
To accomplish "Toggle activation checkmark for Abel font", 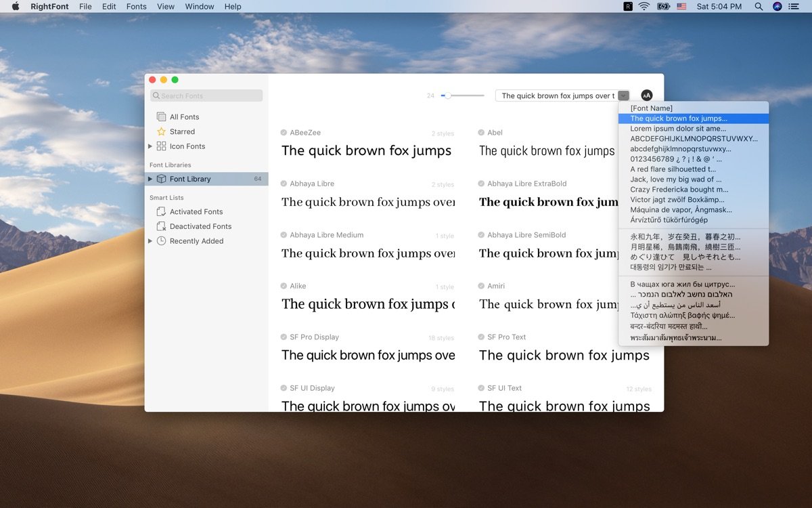I will coord(482,133).
